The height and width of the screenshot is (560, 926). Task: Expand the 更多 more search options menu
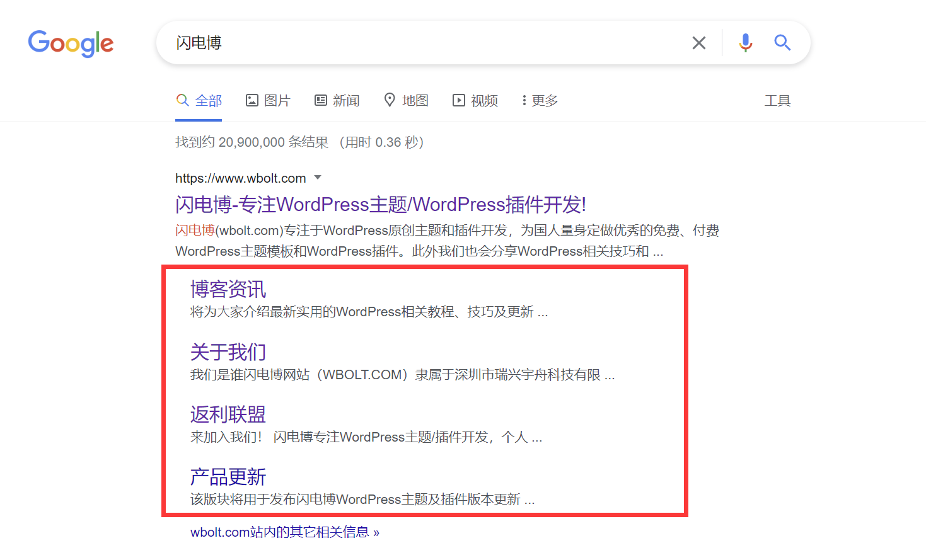539,100
